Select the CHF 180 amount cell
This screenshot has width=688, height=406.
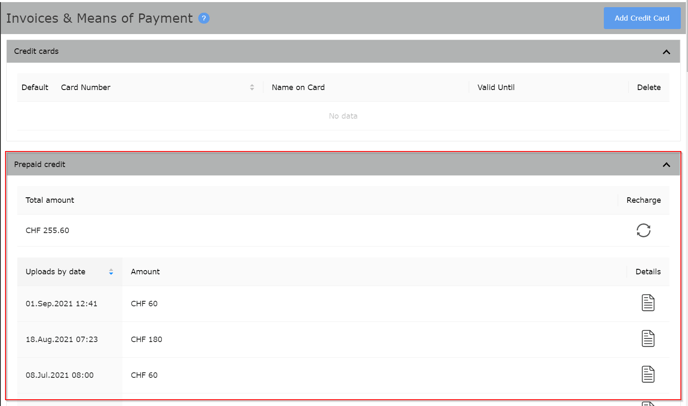[x=146, y=340]
